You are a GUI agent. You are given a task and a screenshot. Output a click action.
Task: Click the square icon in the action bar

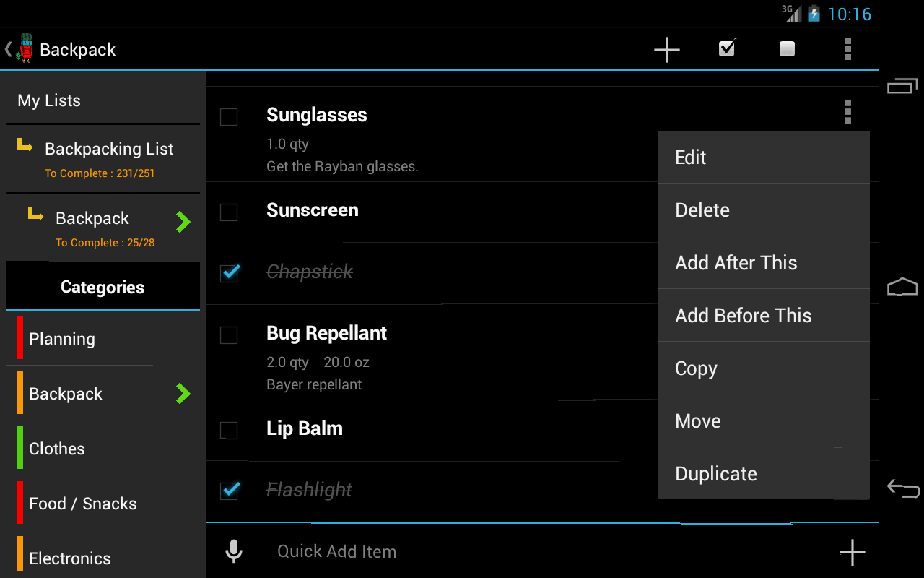[x=786, y=49]
